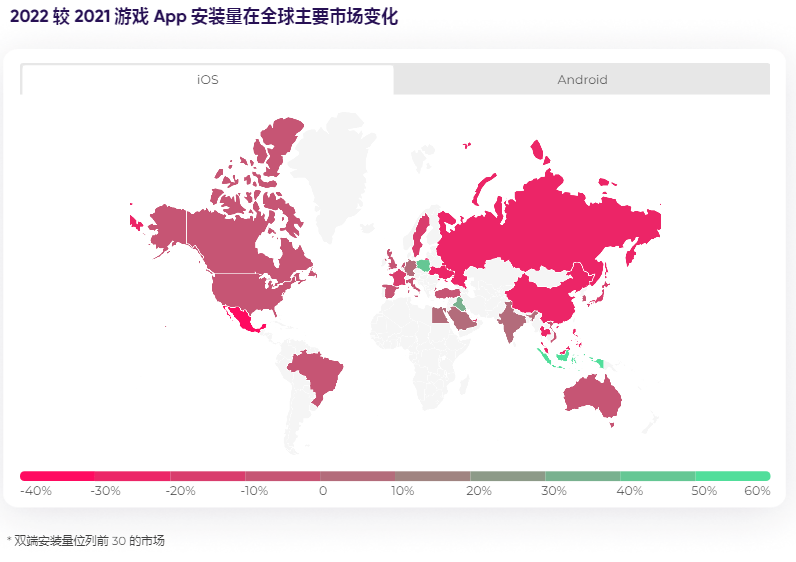Select Turkey on the map
The width and height of the screenshot is (796, 562).
click(x=447, y=293)
